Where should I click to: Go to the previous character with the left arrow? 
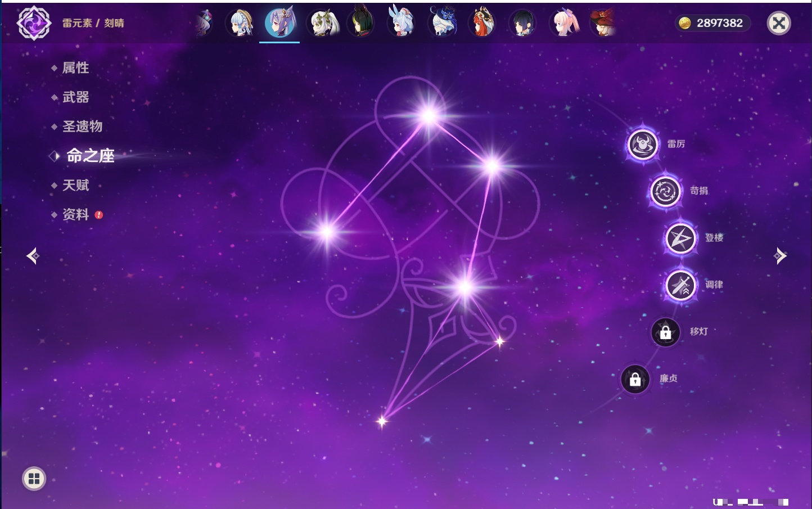[33, 256]
